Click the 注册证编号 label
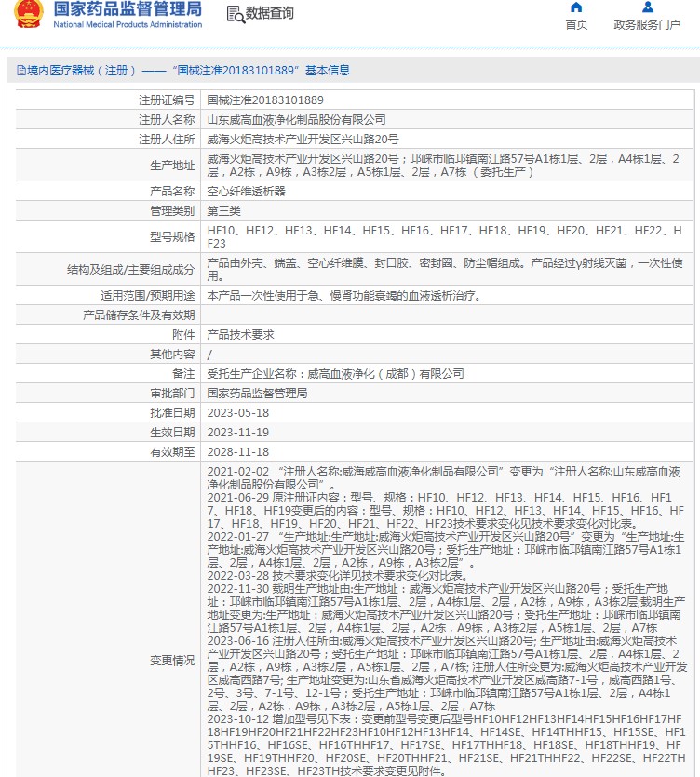 tap(167, 100)
